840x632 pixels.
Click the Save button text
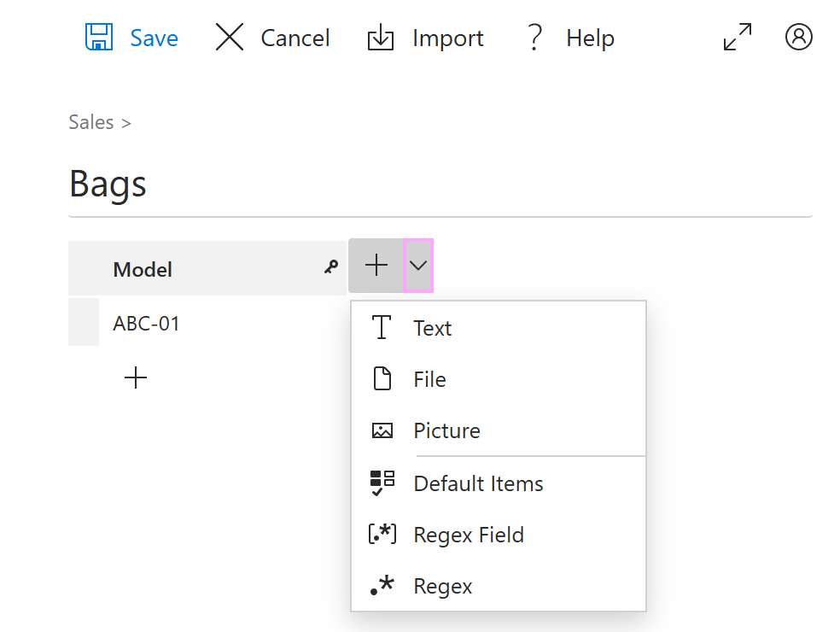(x=154, y=38)
